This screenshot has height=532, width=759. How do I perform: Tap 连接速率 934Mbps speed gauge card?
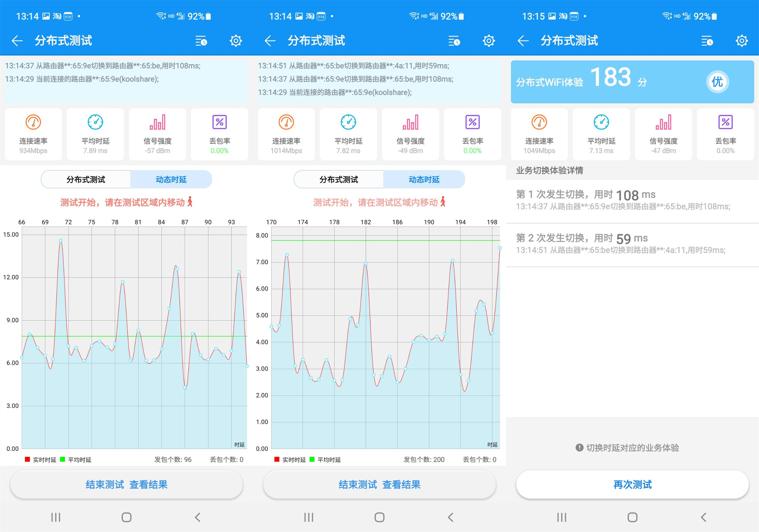coord(33,134)
